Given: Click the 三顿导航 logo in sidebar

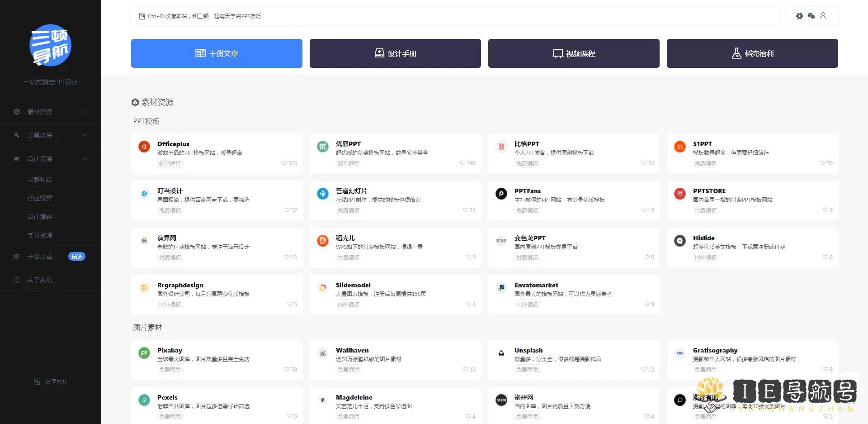Looking at the screenshot, I should (51, 45).
